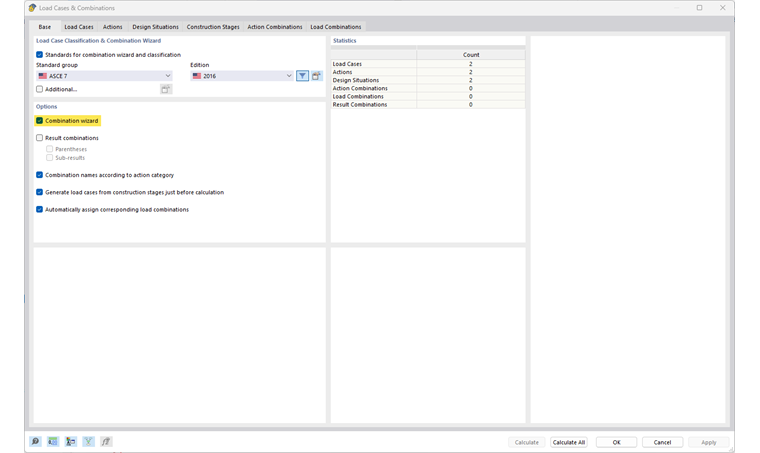Open the Actions tab

click(x=112, y=27)
